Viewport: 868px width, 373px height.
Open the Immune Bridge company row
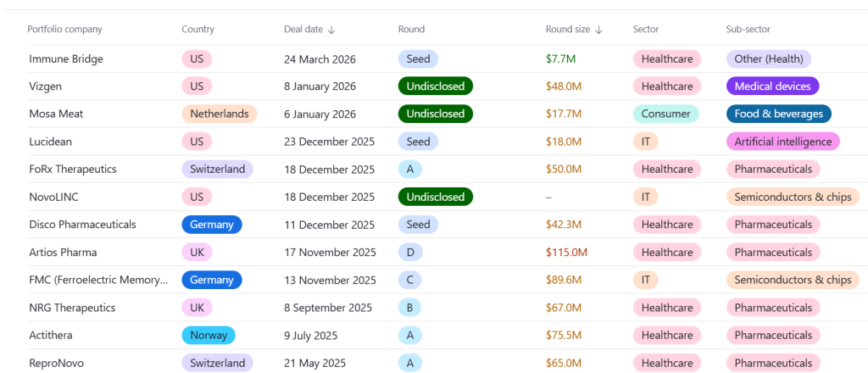tap(68, 59)
